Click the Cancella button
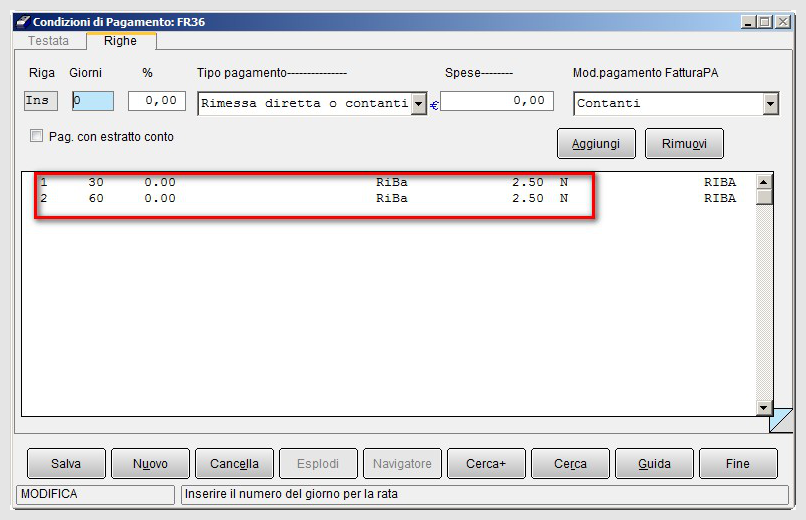This screenshot has height=520, width=806. click(234, 463)
